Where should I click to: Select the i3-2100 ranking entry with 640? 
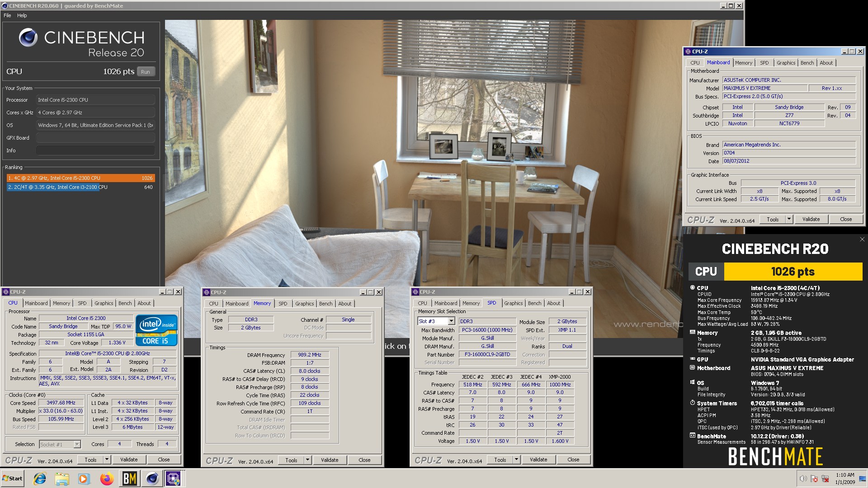(80, 187)
